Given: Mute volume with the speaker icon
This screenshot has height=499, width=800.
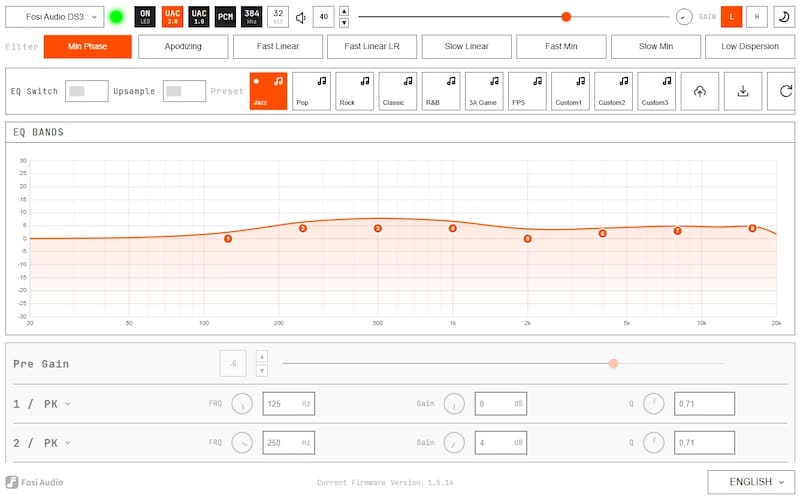Looking at the screenshot, I should 301,17.
